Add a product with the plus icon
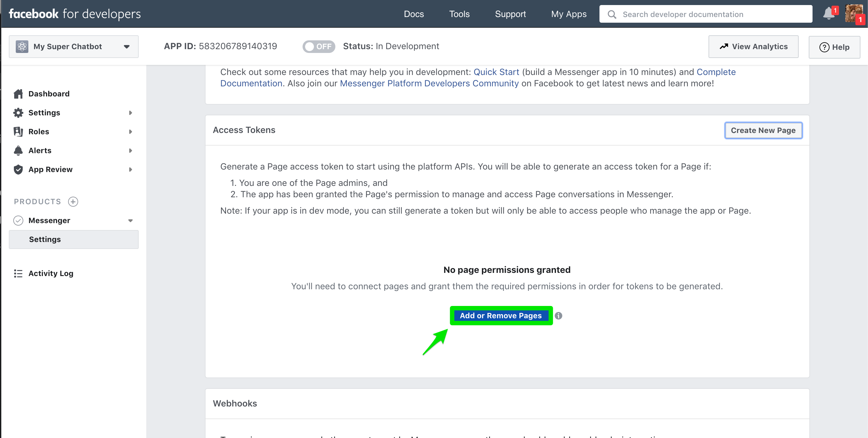This screenshot has width=868, height=438. 73,201
